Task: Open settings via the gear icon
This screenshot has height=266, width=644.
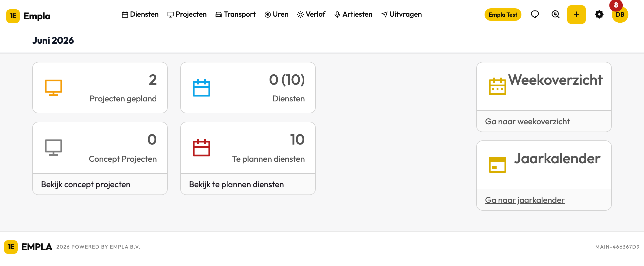Action: [599, 14]
